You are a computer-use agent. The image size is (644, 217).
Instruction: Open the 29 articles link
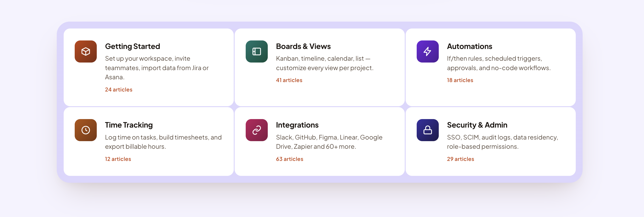tap(461, 159)
